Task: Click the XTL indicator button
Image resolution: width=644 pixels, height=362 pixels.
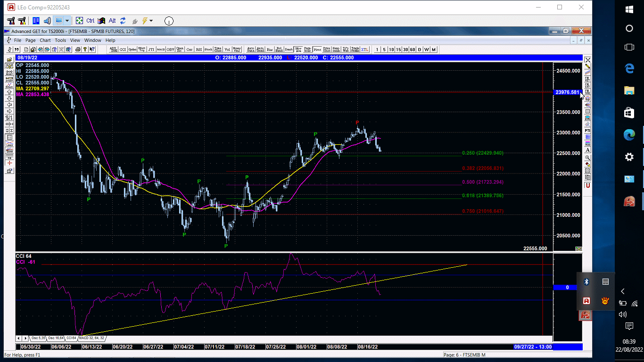Action: tap(365, 49)
